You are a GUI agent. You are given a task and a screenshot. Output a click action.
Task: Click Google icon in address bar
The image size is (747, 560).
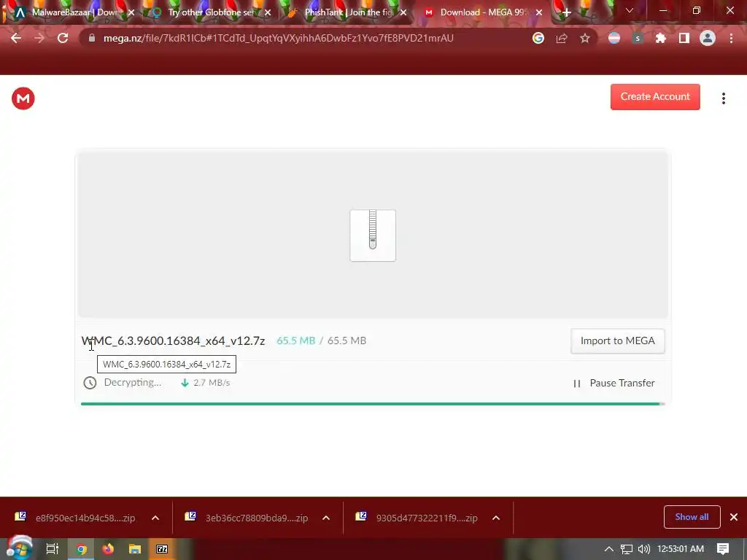[538, 38]
